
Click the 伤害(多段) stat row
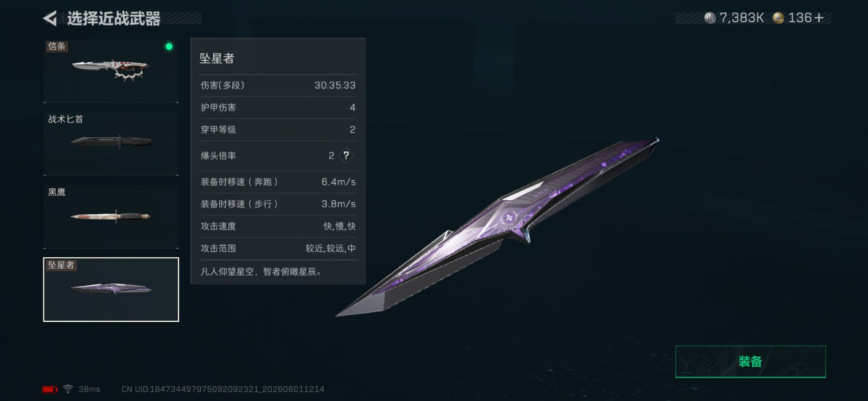[278, 85]
